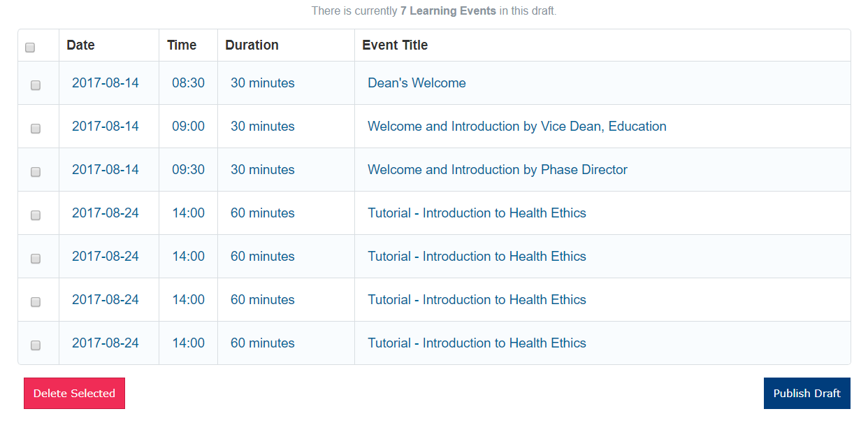Check the Dean's Welcome row checkbox

pyautogui.click(x=36, y=85)
